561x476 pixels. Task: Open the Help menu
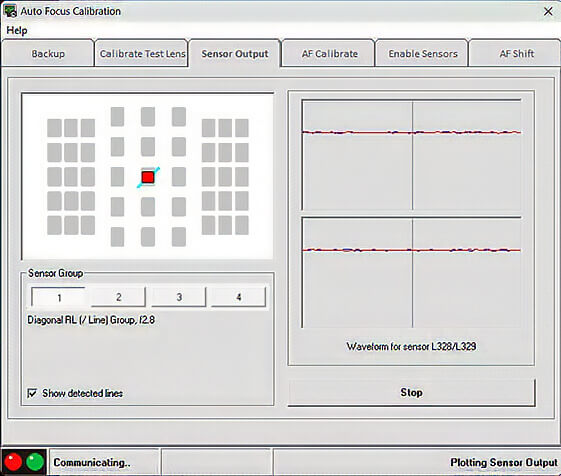point(17,30)
